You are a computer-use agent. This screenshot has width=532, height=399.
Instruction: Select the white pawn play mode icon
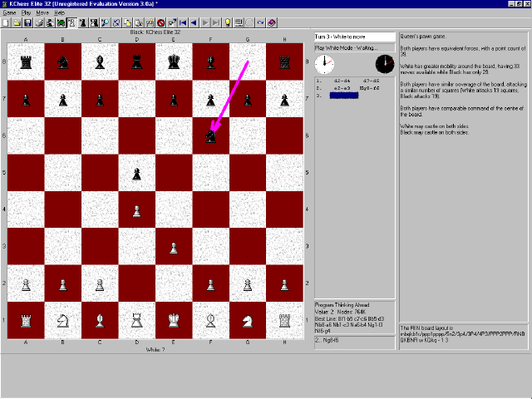(71, 22)
